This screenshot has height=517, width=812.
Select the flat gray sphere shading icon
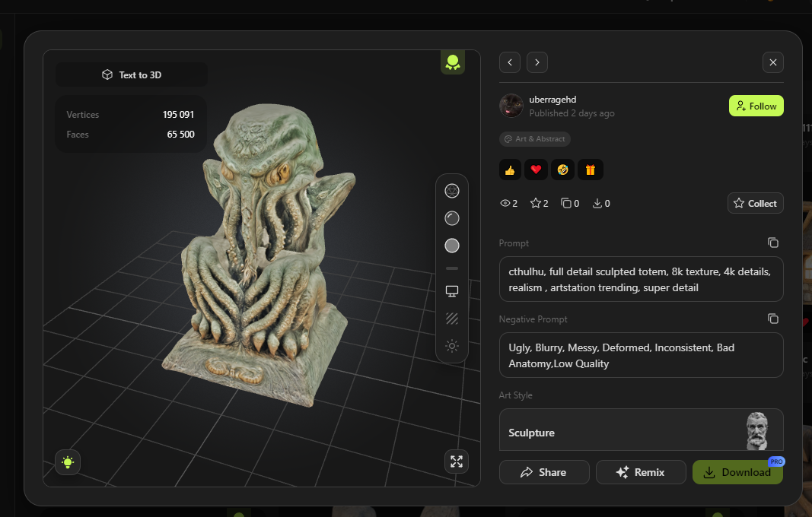[452, 246]
